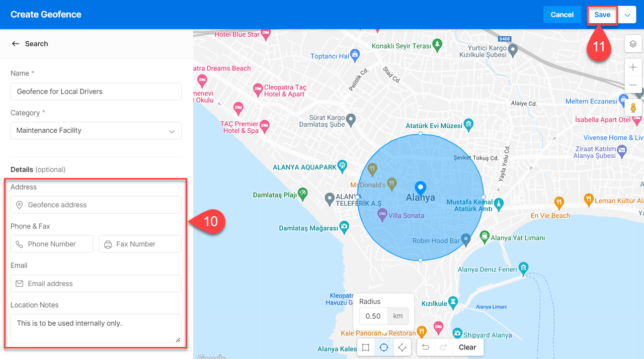Click the Cleopatra Taç Hotel marker
The image size is (644, 359).
coord(258,90)
